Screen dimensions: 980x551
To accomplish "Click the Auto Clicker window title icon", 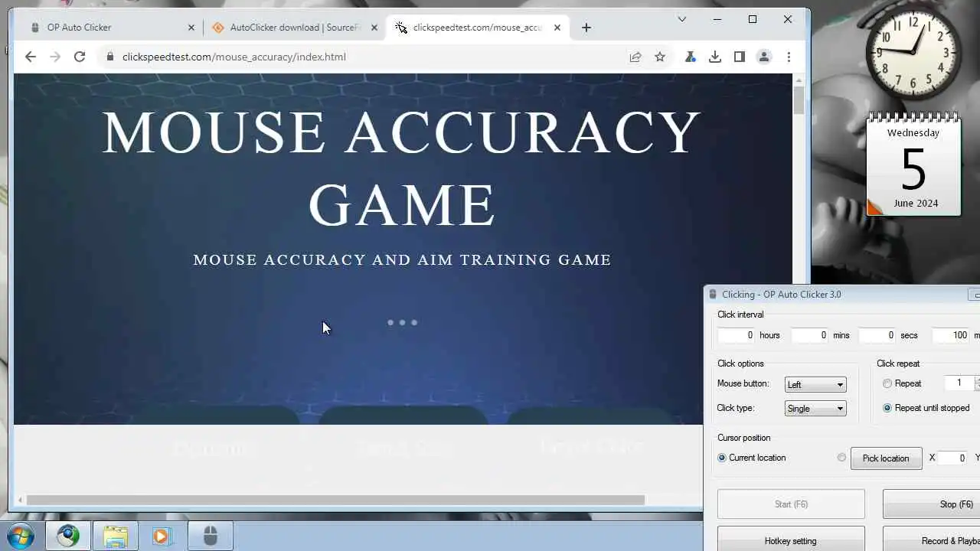I will click(x=713, y=295).
